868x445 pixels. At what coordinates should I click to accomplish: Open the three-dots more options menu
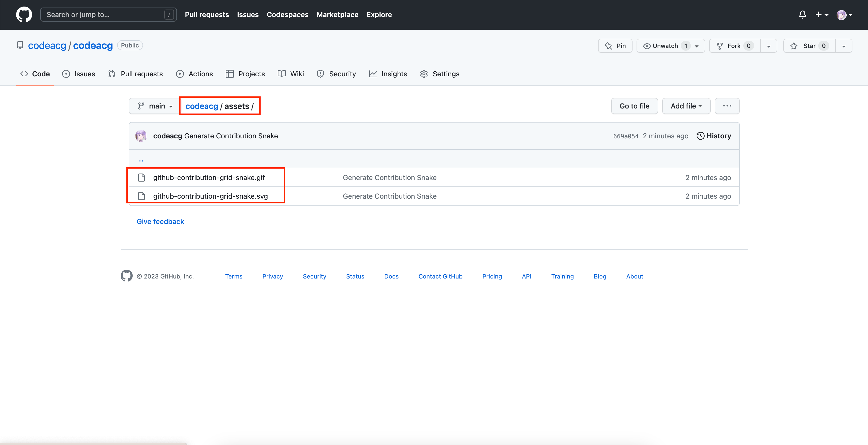click(727, 106)
